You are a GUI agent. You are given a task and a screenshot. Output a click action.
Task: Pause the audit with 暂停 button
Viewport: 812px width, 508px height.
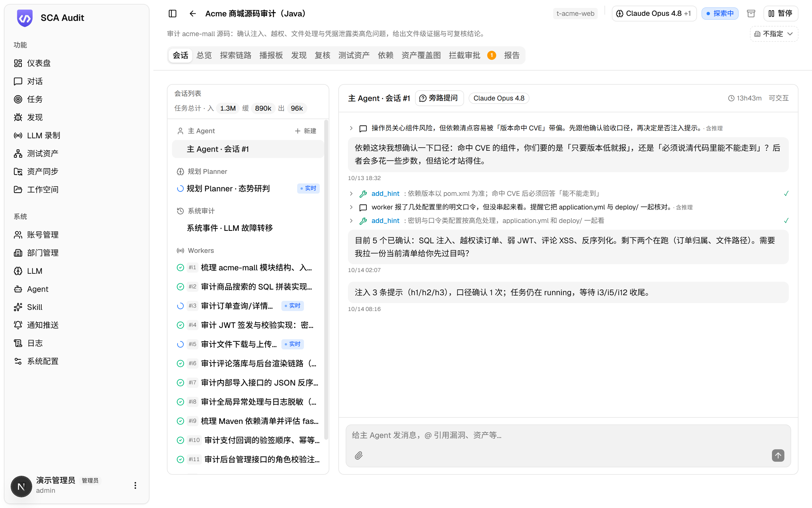[780, 14]
